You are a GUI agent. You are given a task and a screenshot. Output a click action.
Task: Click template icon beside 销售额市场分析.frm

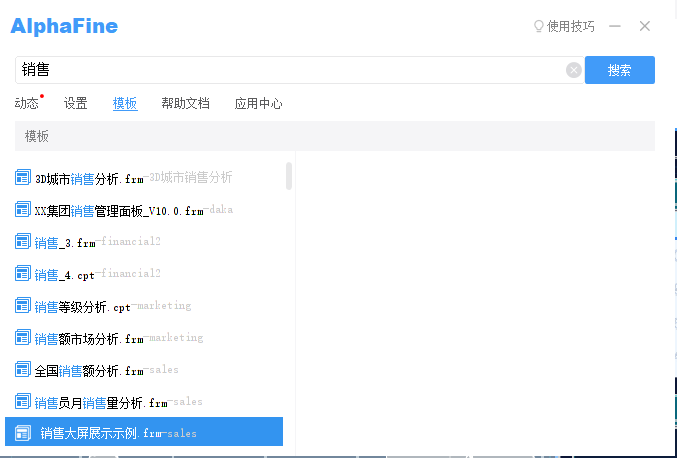[23, 338]
